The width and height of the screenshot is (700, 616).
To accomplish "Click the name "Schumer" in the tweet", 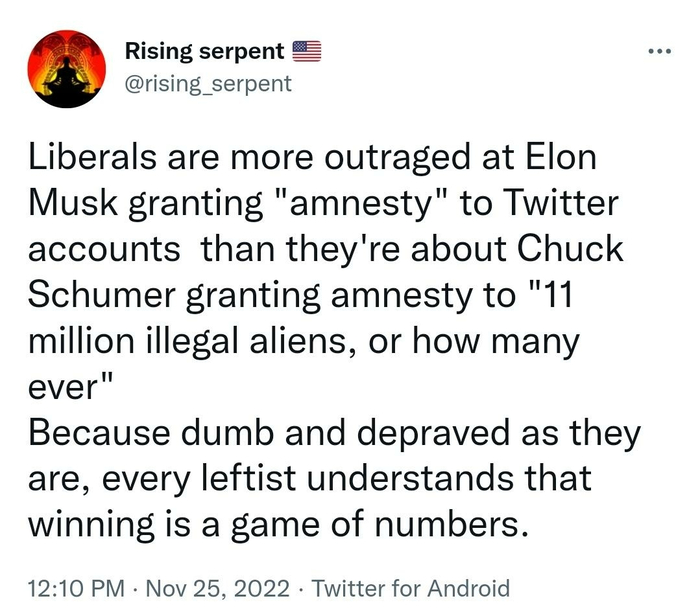I will pos(98,297).
